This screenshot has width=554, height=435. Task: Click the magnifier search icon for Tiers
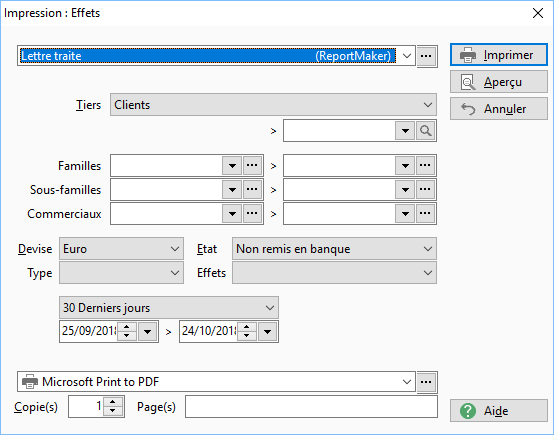(425, 131)
